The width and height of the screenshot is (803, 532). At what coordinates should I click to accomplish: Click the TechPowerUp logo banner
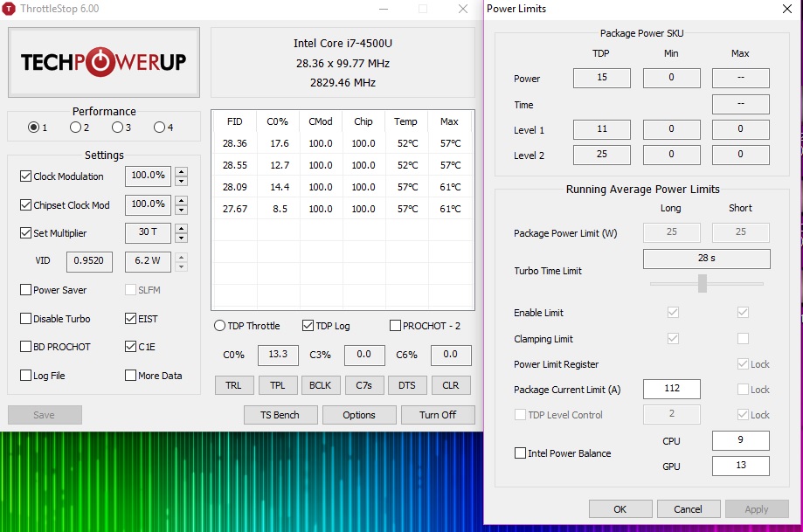click(x=104, y=63)
